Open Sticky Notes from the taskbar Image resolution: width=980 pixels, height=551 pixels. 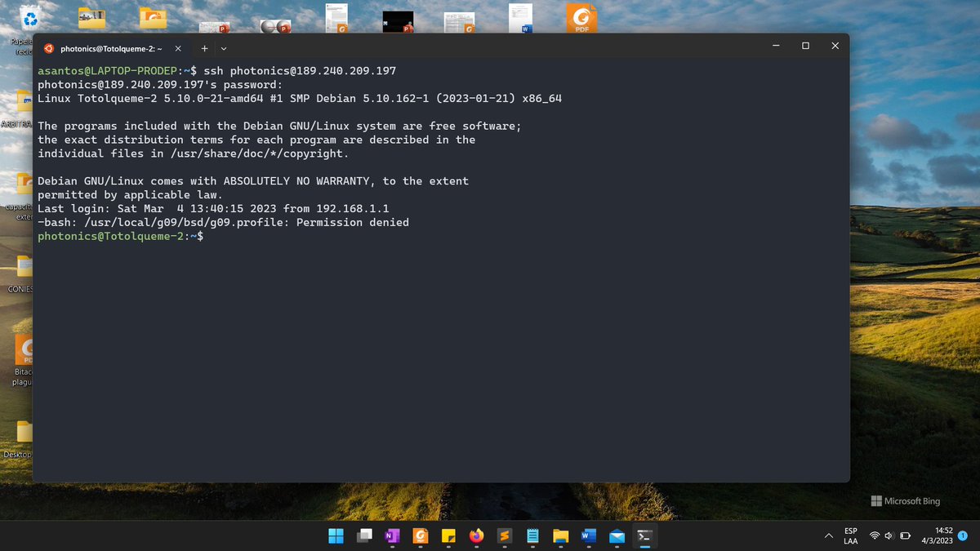click(x=448, y=536)
